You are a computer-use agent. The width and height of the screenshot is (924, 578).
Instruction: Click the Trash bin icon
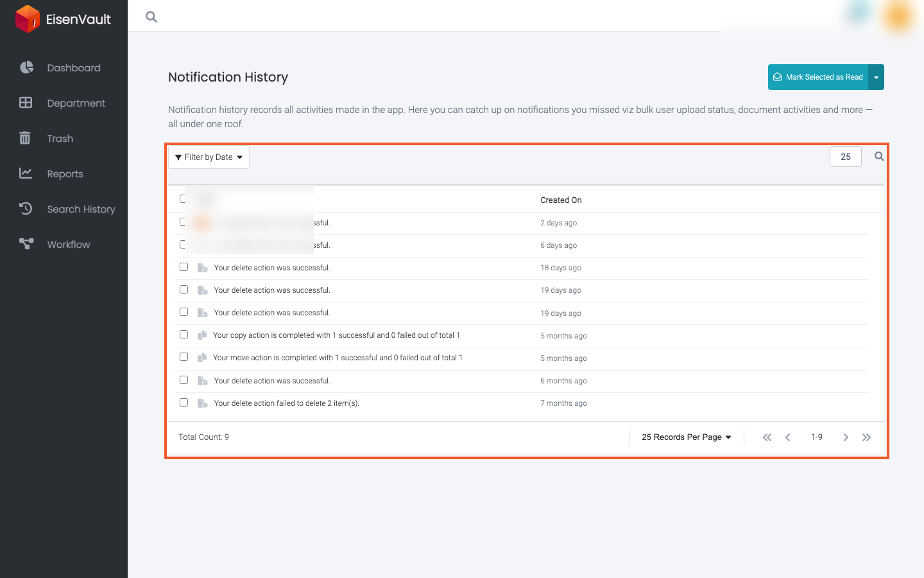pyautogui.click(x=25, y=138)
